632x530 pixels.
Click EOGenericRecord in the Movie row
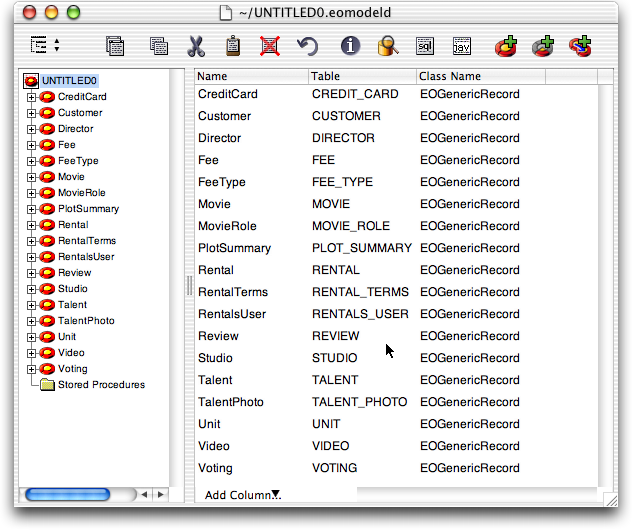click(x=470, y=204)
